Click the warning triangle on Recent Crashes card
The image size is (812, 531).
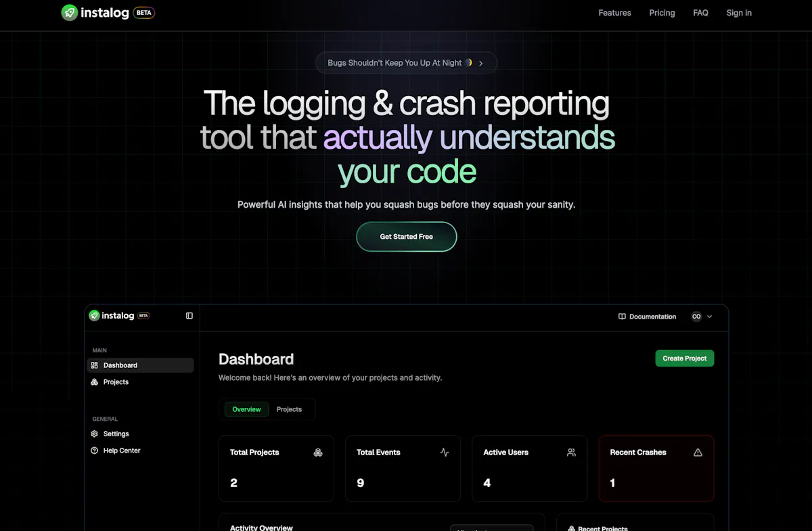point(698,453)
